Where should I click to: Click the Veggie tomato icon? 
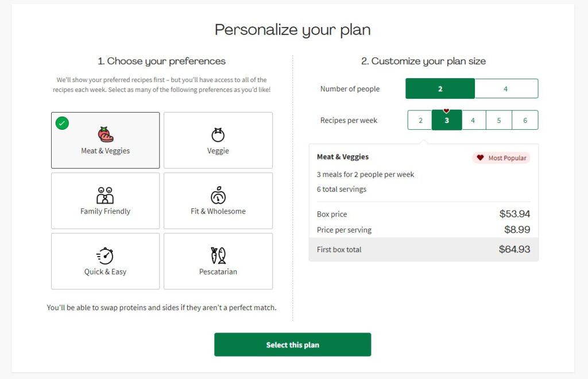click(218, 134)
